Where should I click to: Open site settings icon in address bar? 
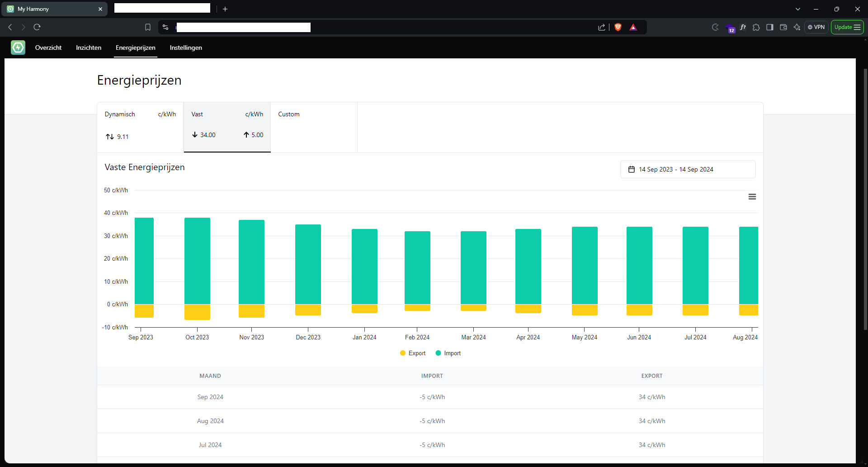click(165, 27)
